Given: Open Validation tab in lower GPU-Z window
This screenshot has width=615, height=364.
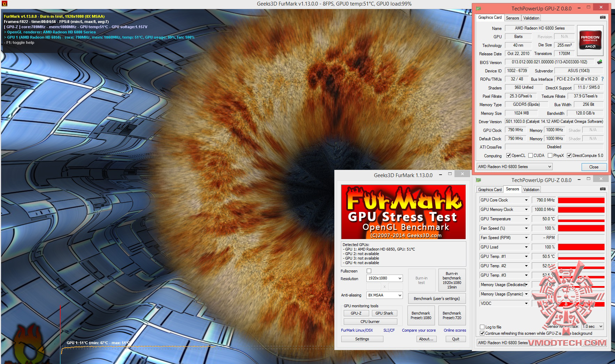Looking at the screenshot, I should pyautogui.click(x=531, y=190).
